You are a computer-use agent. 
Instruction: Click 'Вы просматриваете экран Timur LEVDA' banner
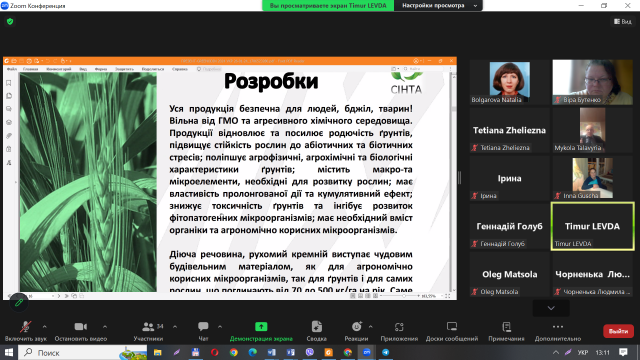click(328, 6)
